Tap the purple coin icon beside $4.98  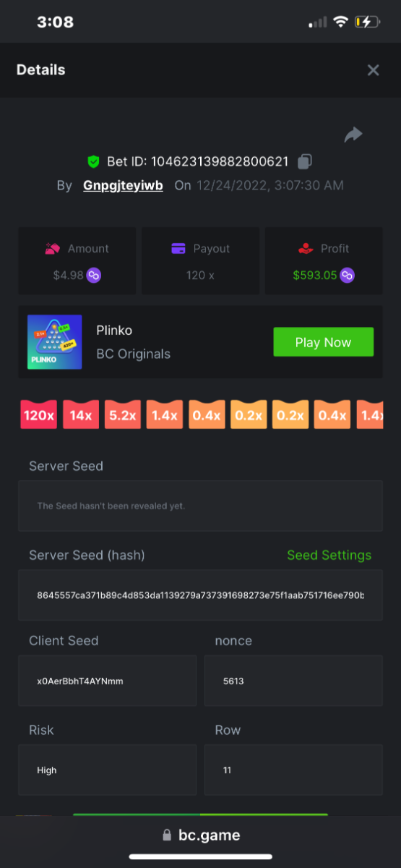pos(94,275)
